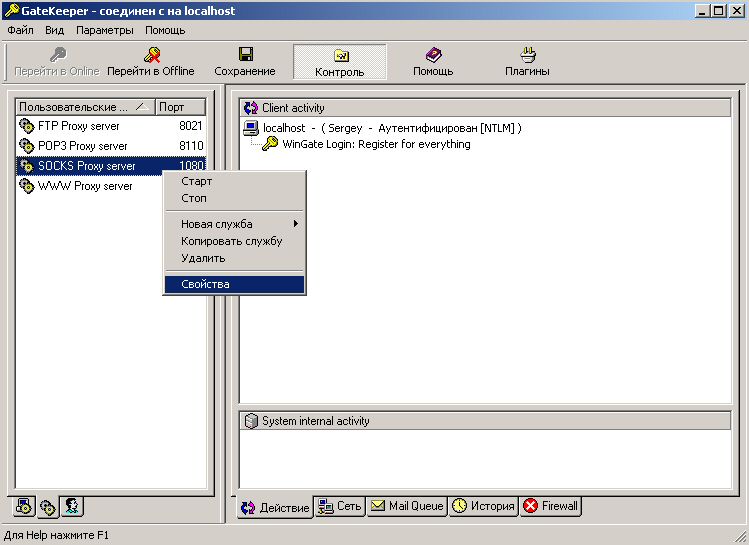
Task: Open the system services bottom-left tab icon
Action: (23, 506)
